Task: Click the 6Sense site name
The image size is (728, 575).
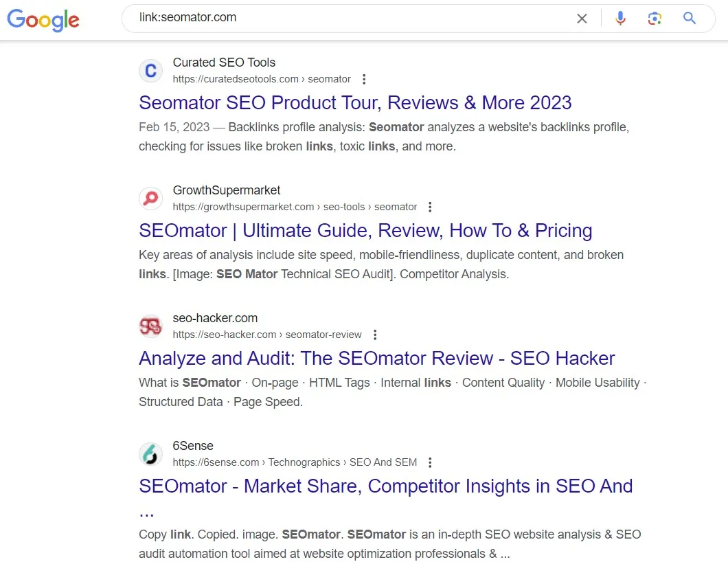Action: point(193,445)
